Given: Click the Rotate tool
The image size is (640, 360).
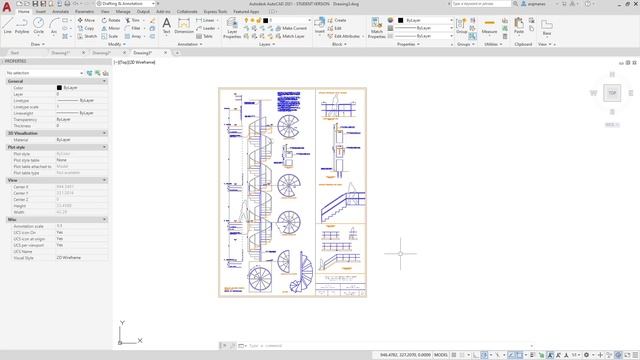Looking at the screenshot, I should [111, 20].
